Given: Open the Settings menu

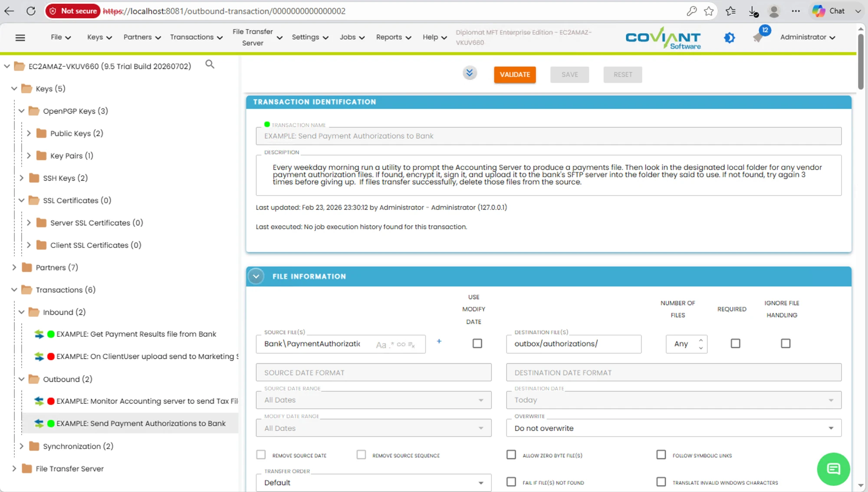Looking at the screenshot, I should [x=310, y=37].
